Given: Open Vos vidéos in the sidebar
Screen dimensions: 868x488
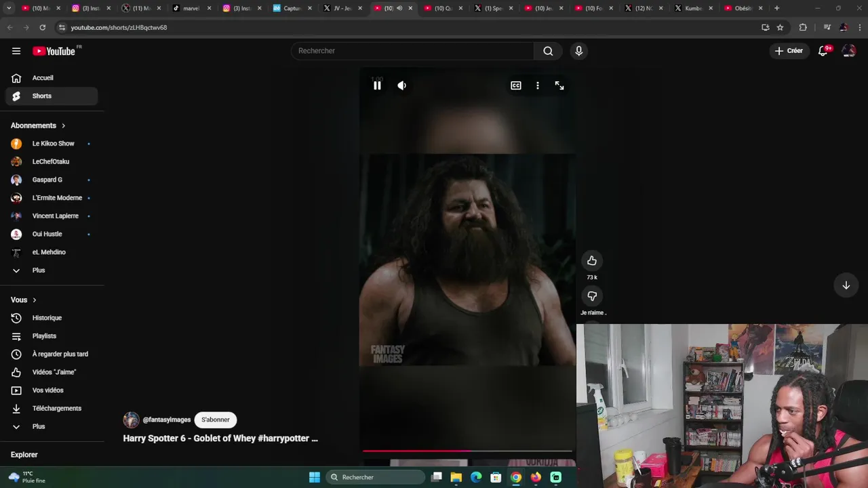Looking at the screenshot, I should coord(52,390).
